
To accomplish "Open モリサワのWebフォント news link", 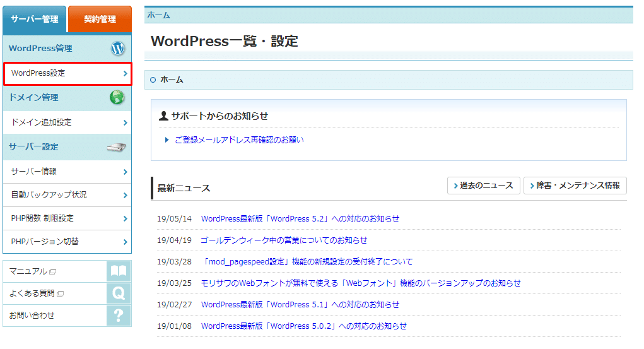I will coord(361,283).
